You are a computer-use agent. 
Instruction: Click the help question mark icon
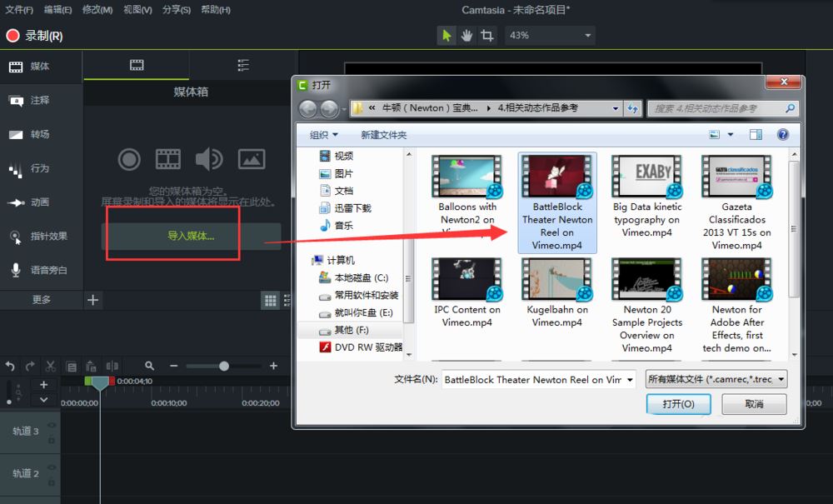point(782,134)
